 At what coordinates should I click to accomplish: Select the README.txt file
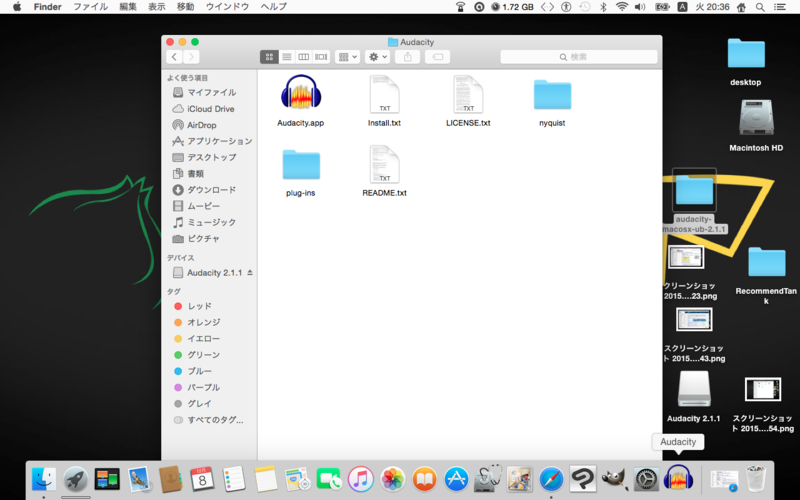coord(384,165)
